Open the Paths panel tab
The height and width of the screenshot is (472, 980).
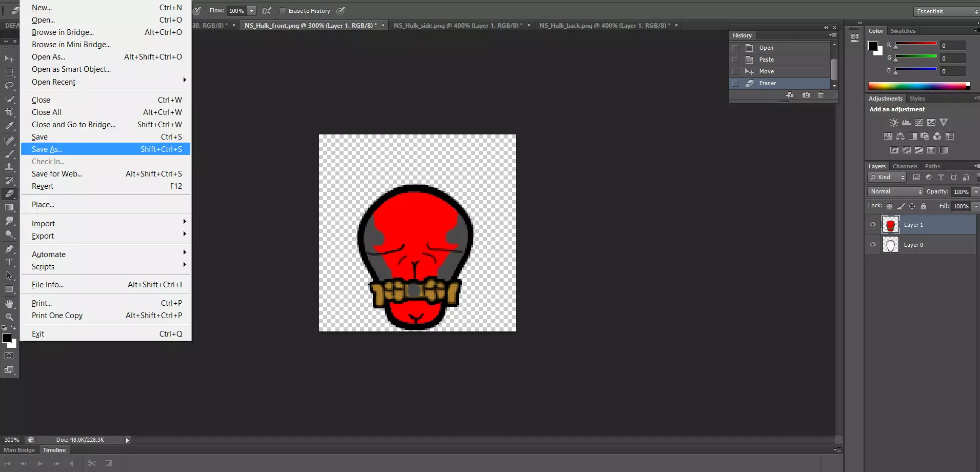coord(932,166)
